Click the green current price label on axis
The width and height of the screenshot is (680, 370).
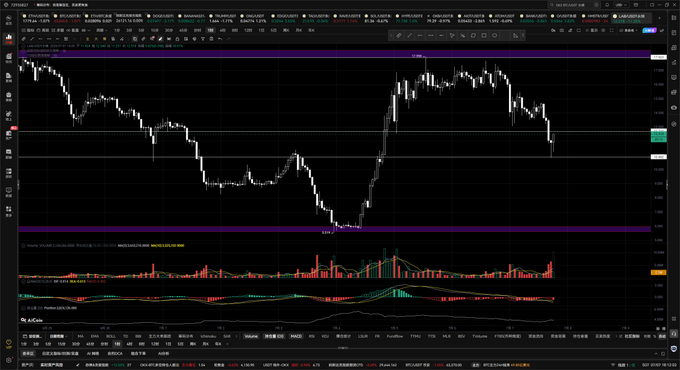coord(658,135)
